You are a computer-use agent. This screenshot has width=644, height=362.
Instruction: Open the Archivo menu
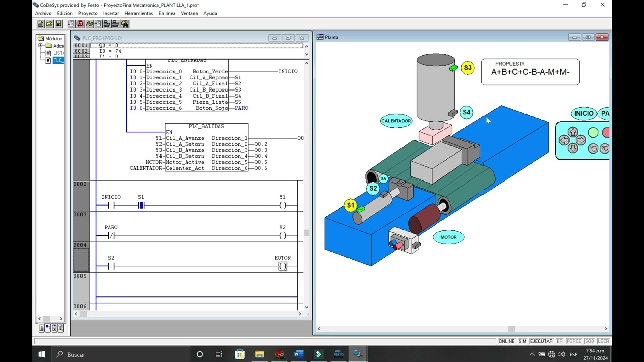[x=43, y=13]
